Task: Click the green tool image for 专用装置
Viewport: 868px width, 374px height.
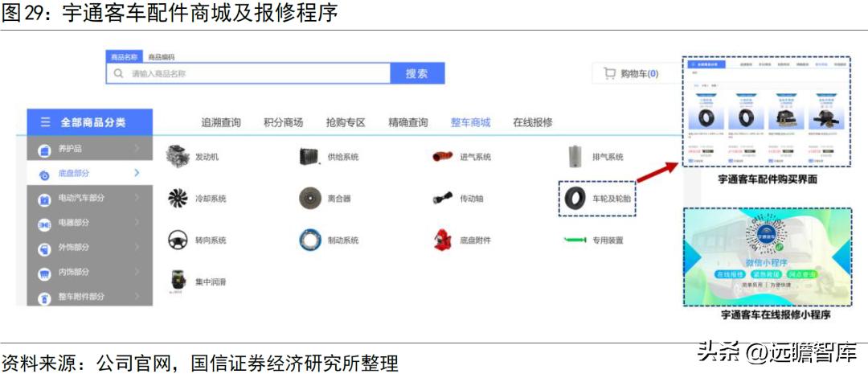Action: [575, 240]
